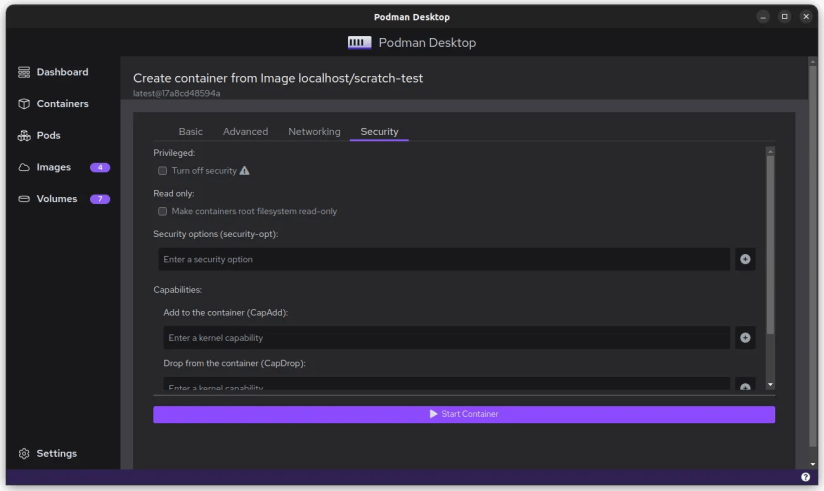This screenshot has width=824, height=491.
Task: Add another CapDrop capability plus icon
Action: point(745,385)
